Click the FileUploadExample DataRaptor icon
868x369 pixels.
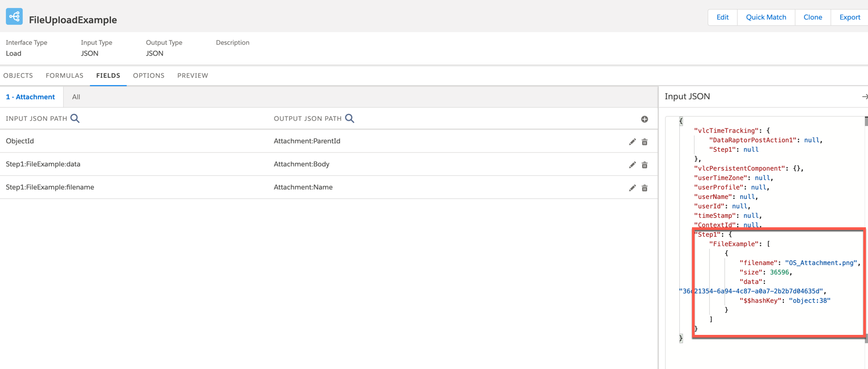(x=14, y=17)
